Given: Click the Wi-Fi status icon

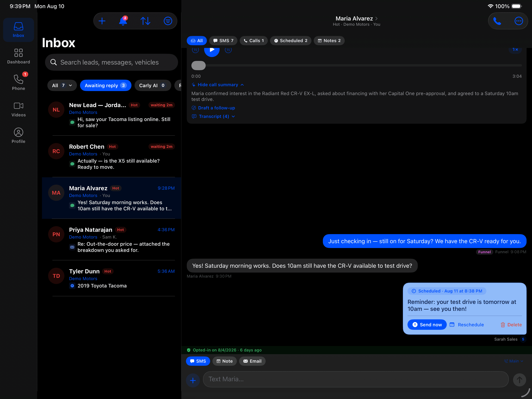Looking at the screenshot, I should coord(490,6).
